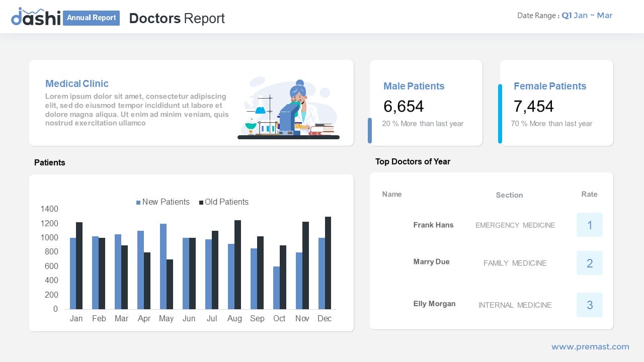Screen dimensions: 644x362
Task: Select doctor Elly Morgan
Action: pos(434,304)
